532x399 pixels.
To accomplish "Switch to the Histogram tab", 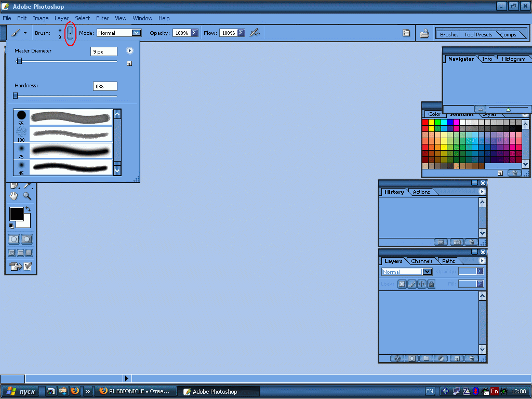I will pos(513,59).
